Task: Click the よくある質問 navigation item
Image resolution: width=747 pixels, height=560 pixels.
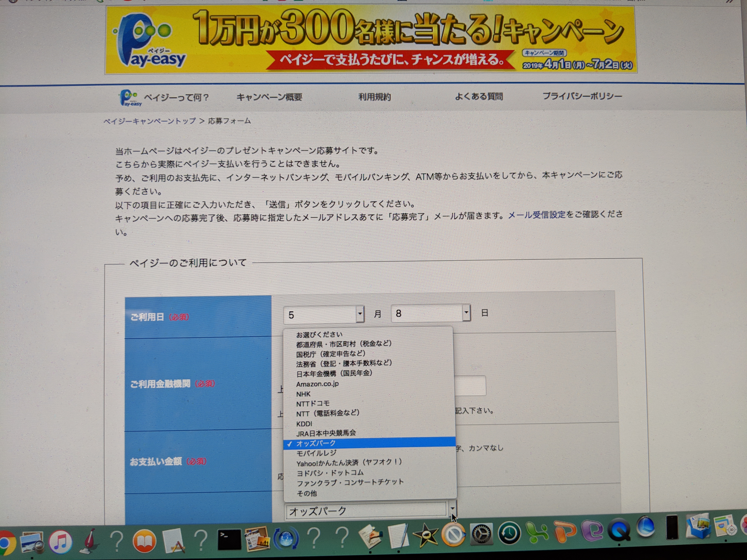Action: (479, 97)
